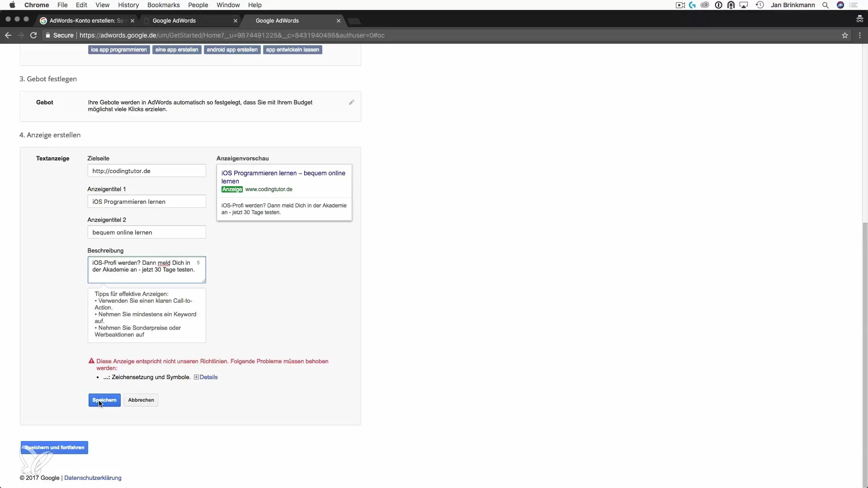
Task: Switch to the middle Google AdWords tab
Action: [x=190, y=21]
